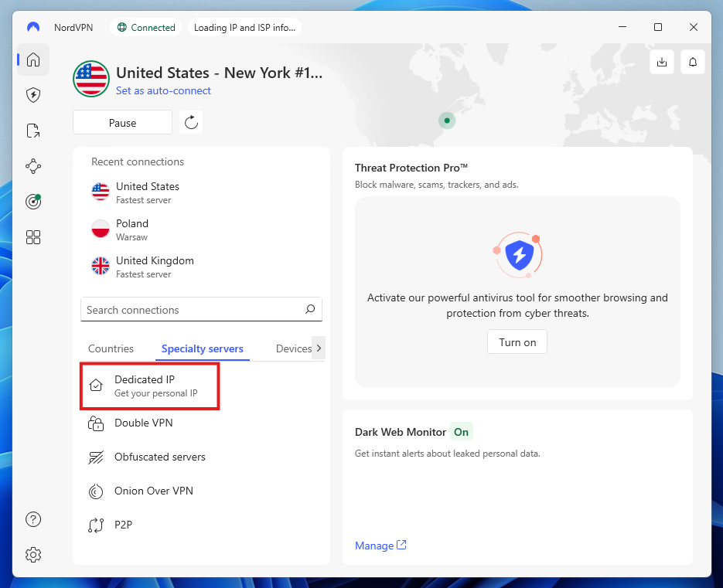Click Set as auto-connect link
Image resolution: width=723 pixels, height=588 pixels.
[163, 90]
